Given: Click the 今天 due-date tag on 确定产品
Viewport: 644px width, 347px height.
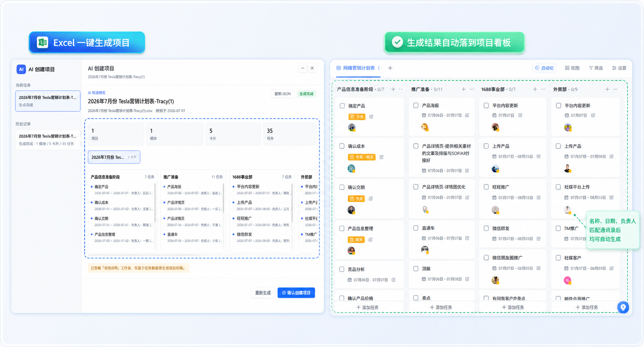Looking at the screenshot, I should [357, 117].
